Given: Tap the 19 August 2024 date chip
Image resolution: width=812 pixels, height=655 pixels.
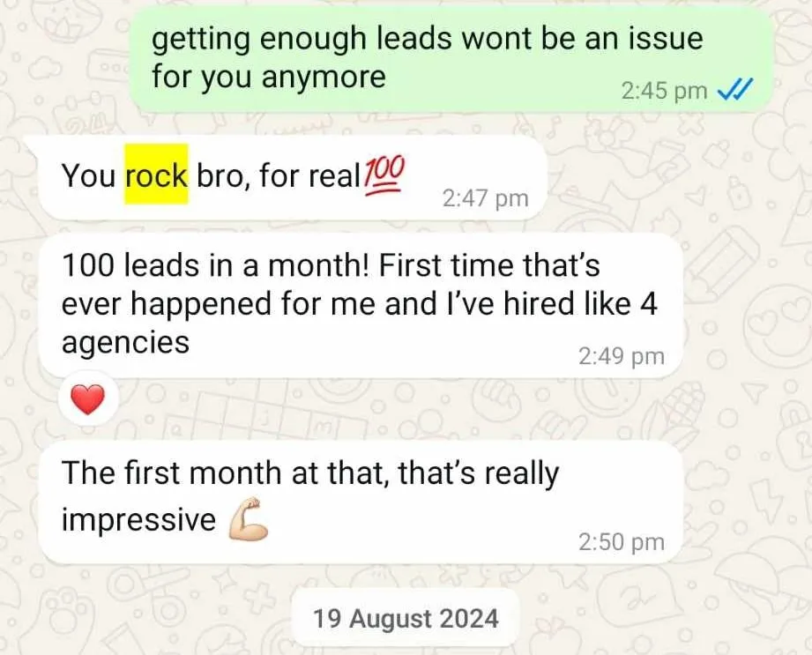Looking at the screenshot, I should [x=406, y=618].
